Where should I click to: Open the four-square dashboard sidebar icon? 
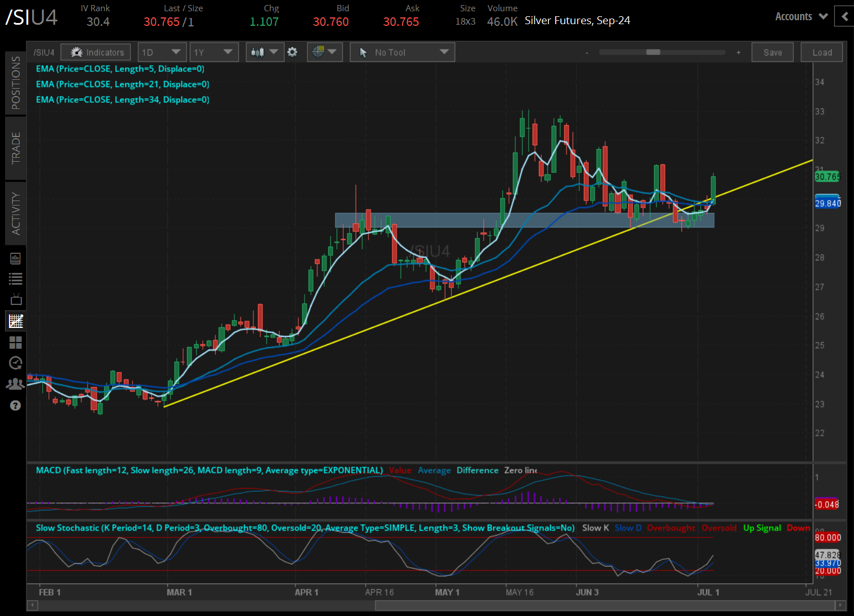tap(16, 343)
